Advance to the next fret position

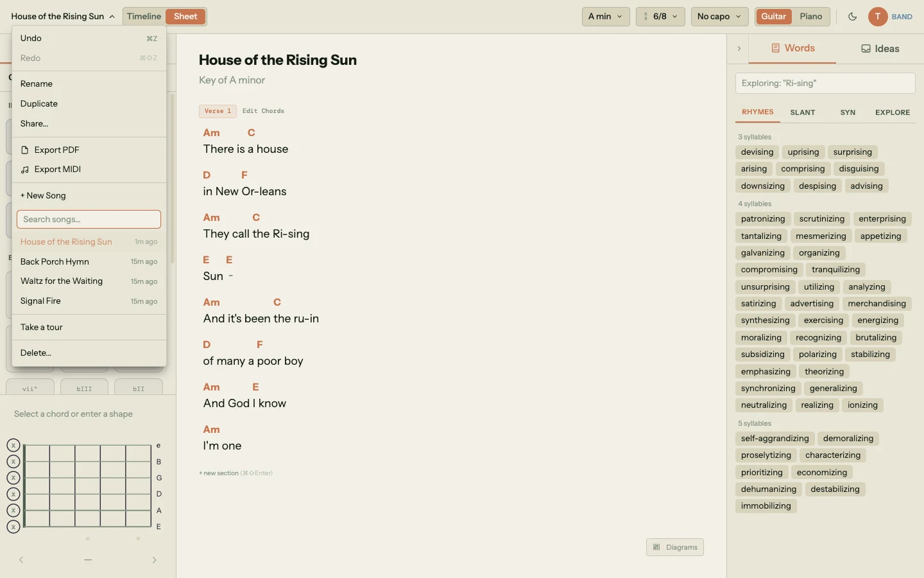pyautogui.click(x=154, y=560)
